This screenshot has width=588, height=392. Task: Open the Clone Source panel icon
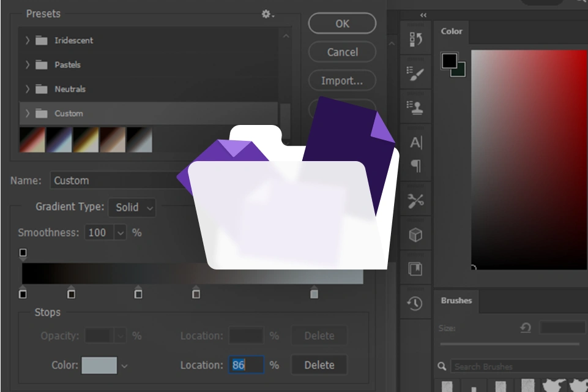[415, 108]
